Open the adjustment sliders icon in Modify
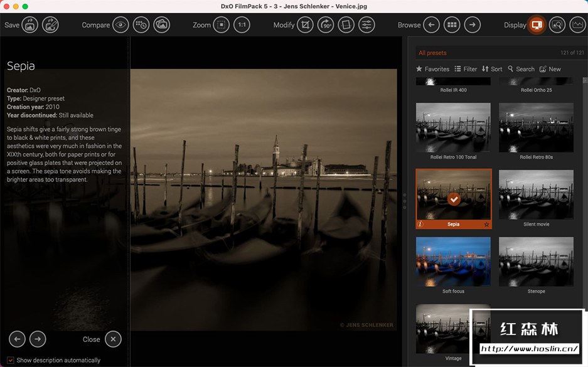Screen dimensions: 588x367 [366, 25]
